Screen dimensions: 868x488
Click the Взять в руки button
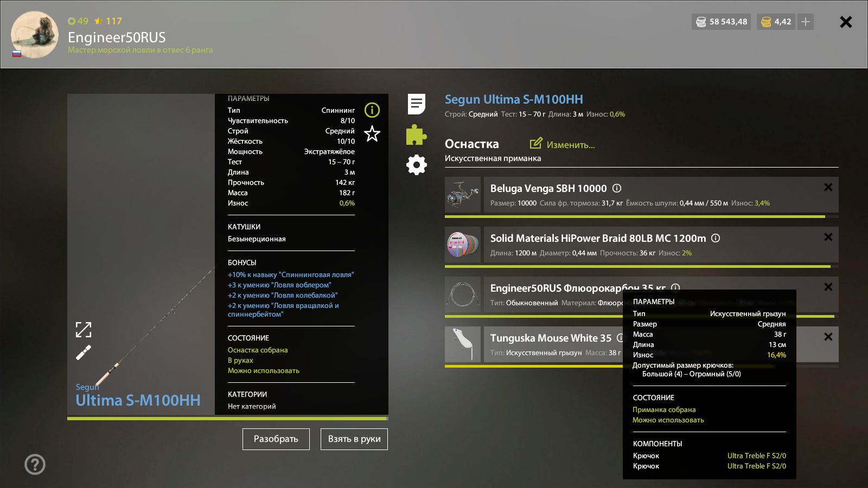point(354,439)
